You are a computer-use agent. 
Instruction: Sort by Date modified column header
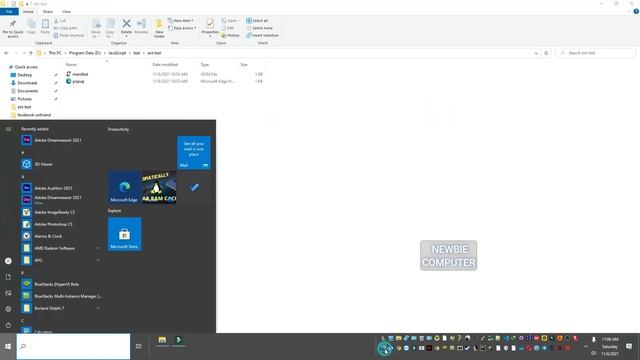pos(165,64)
